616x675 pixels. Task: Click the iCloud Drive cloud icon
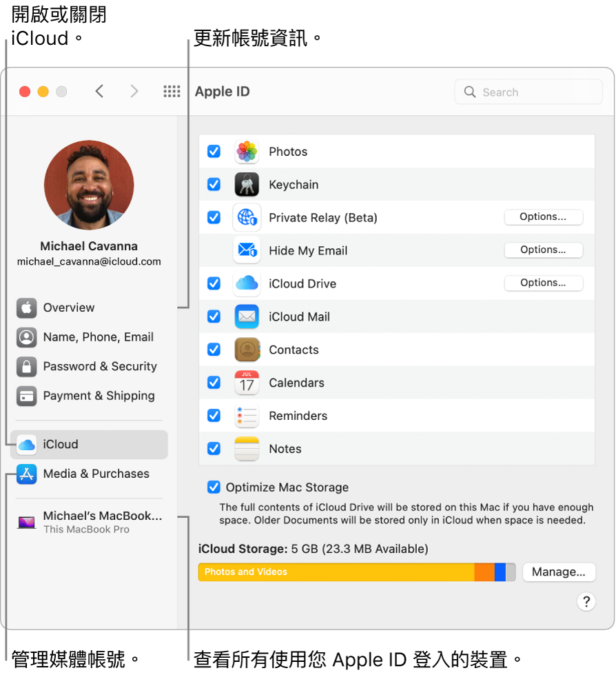247,283
